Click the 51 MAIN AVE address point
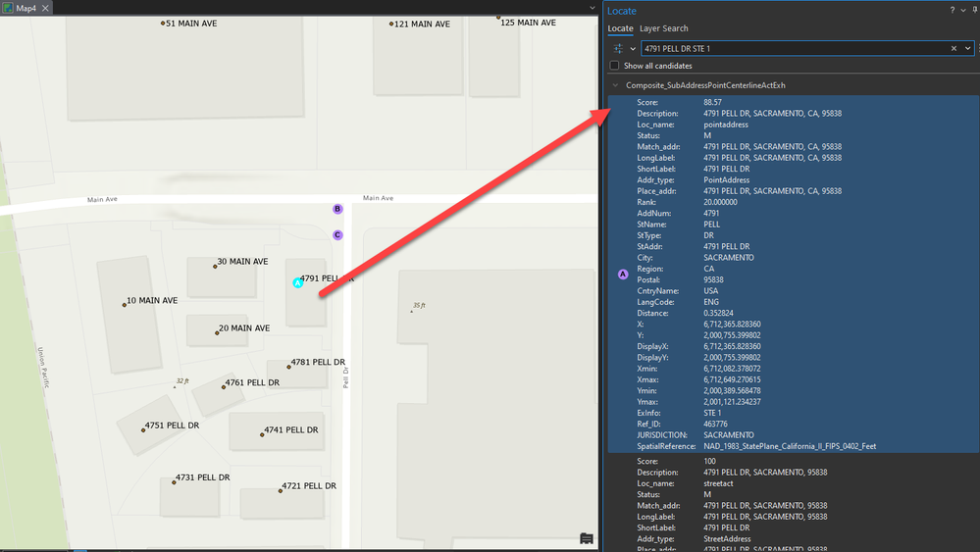The width and height of the screenshot is (980, 552). 163,24
